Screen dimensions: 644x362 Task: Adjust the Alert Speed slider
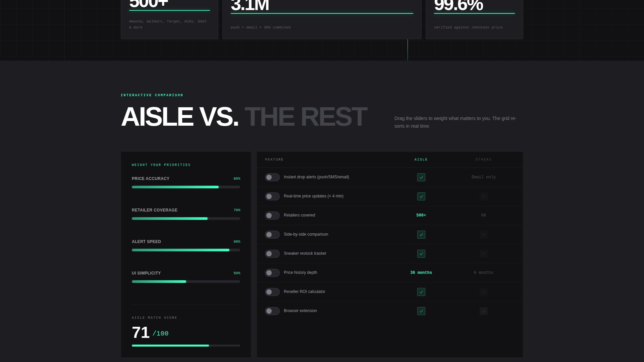(x=186, y=250)
